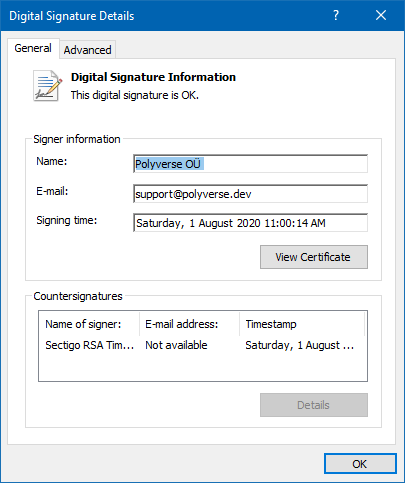Click empty area of countersignatures list
Screen dimensions: 405x483
point(203,367)
